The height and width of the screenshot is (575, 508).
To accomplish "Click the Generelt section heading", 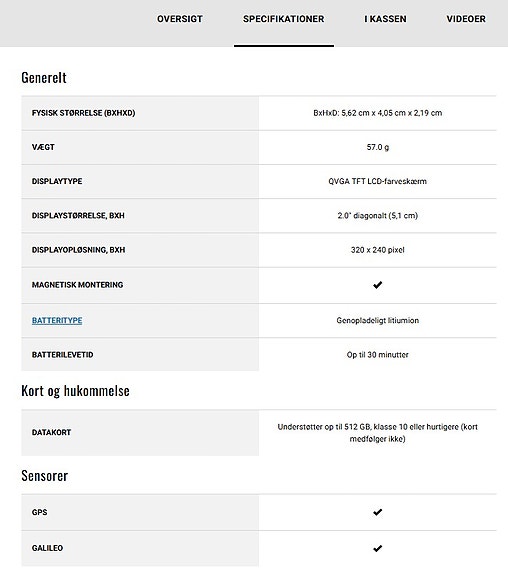I will (x=44, y=77).
